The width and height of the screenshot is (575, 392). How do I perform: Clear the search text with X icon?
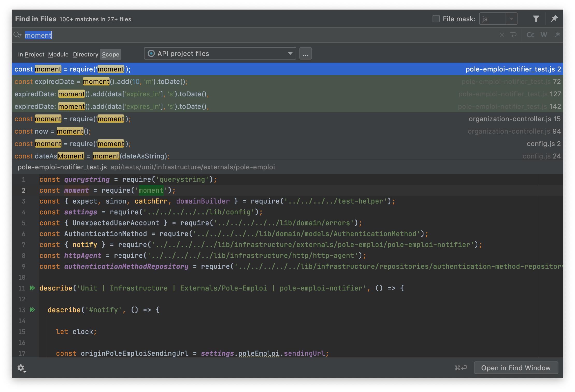(x=502, y=35)
